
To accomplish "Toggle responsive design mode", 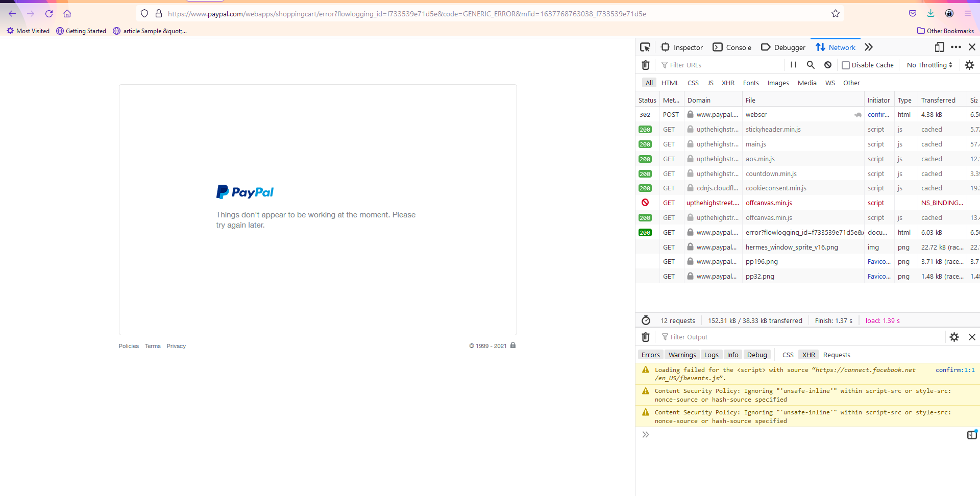I will pos(939,47).
